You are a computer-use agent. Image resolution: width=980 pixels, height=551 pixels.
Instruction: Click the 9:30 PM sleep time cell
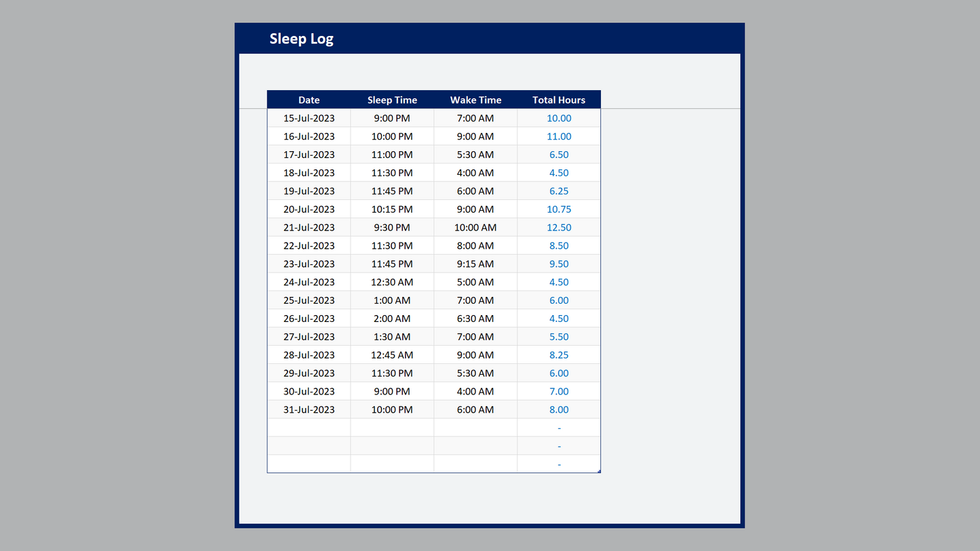392,228
